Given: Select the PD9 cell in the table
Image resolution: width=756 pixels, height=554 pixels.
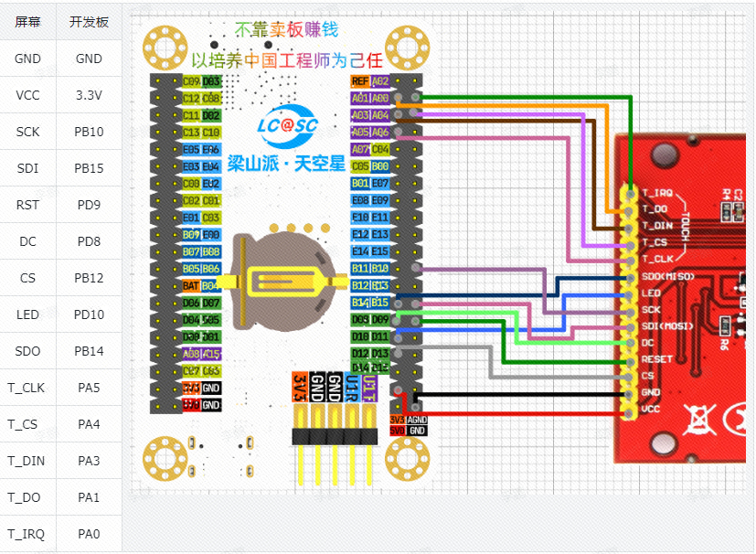Looking at the screenshot, I should pyautogui.click(x=89, y=205).
